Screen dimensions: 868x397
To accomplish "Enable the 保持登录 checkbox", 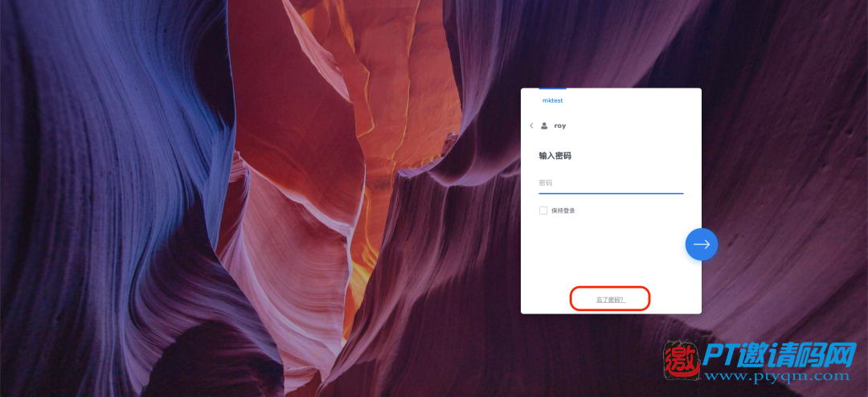I will click(x=543, y=211).
